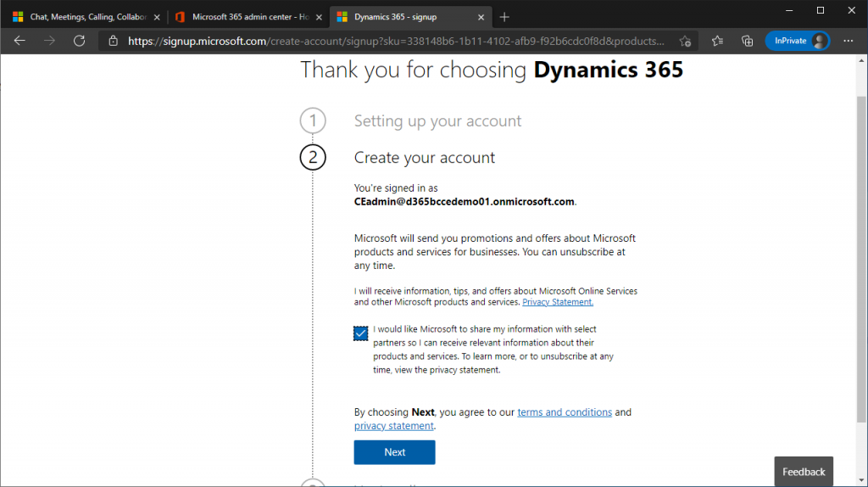Screen dimensions: 868x487
Task: Open the Privacy Statement link
Action: coord(558,302)
